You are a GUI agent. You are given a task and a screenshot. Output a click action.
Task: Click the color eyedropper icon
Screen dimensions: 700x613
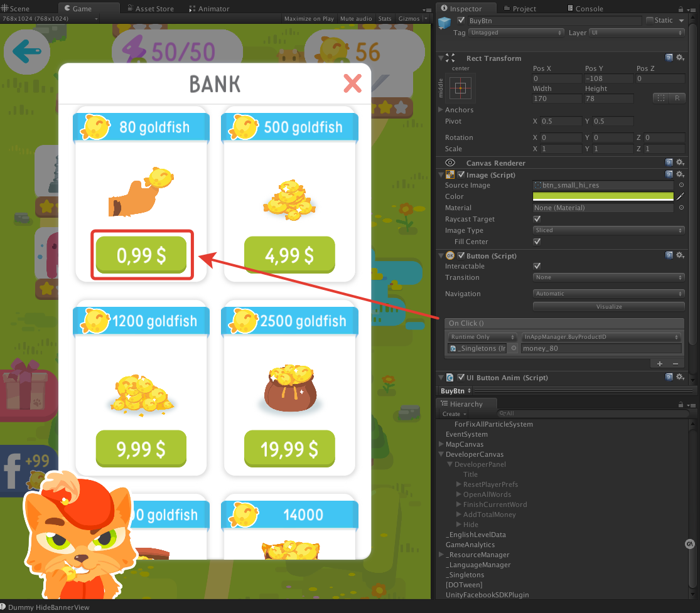(x=680, y=196)
